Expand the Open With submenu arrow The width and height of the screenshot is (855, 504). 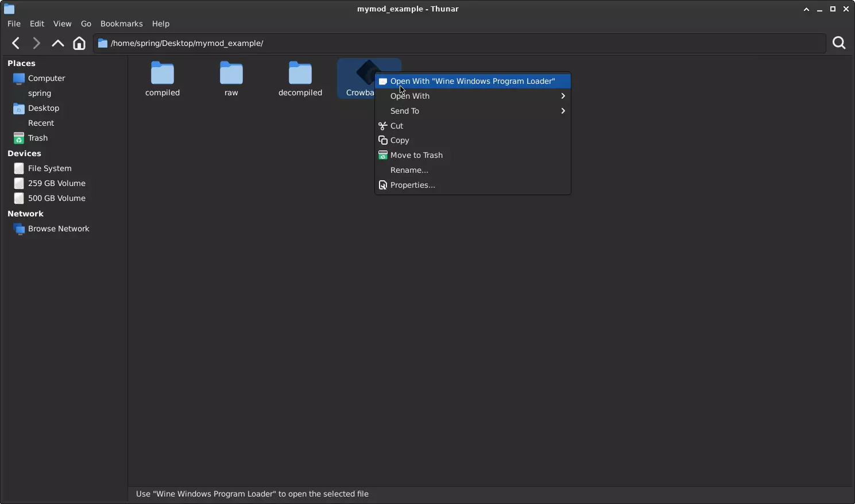coord(563,96)
